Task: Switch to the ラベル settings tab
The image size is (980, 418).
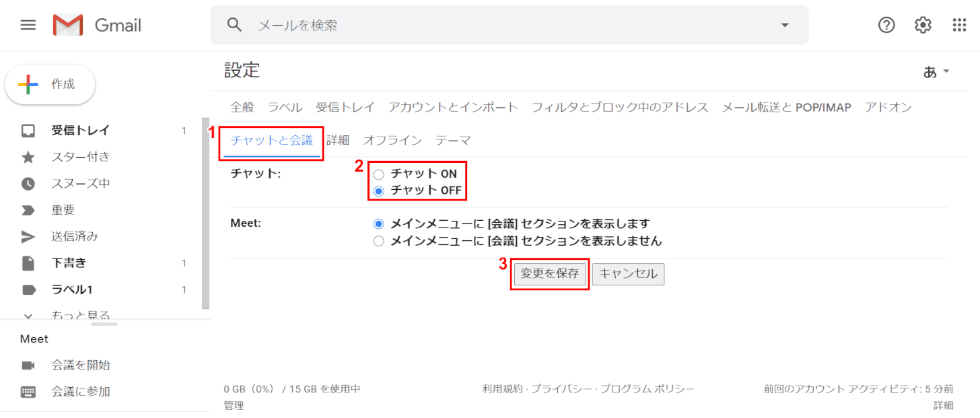Action: [x=285, y=107]
